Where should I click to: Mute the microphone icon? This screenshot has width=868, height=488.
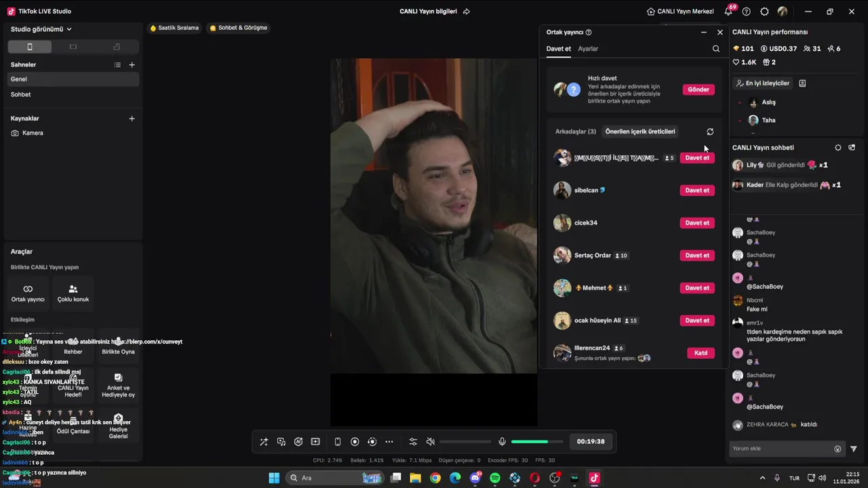[502, 442]
